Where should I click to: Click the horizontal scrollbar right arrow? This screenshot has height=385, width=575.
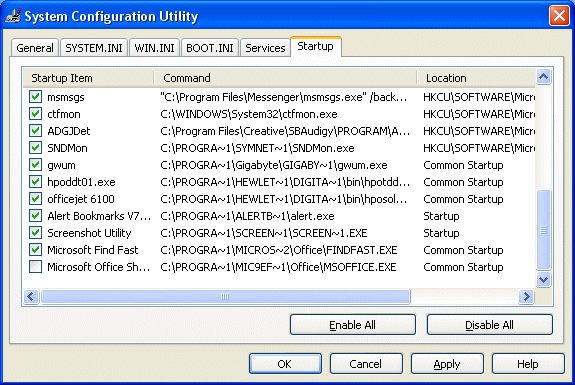(527, 296)
